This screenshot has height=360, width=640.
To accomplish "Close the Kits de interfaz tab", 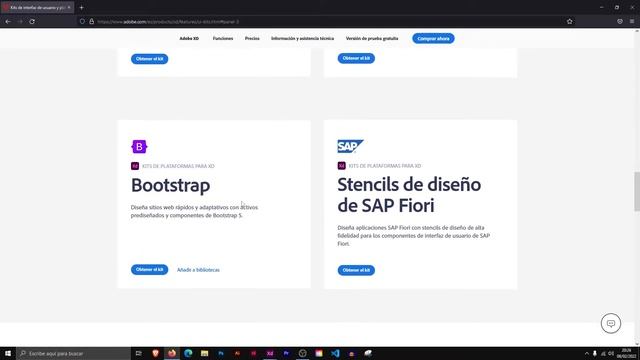I will (x=69, y=7).
